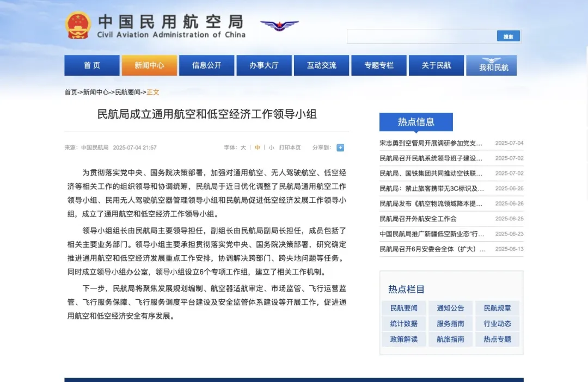588x382 pixels.
Task: Click 通知公告 in 热点栏目
Action: (x=450, y=308)
